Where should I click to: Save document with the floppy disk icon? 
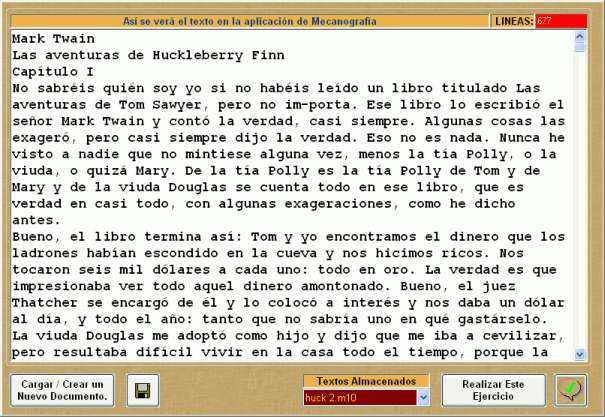(x=143, y=390)
